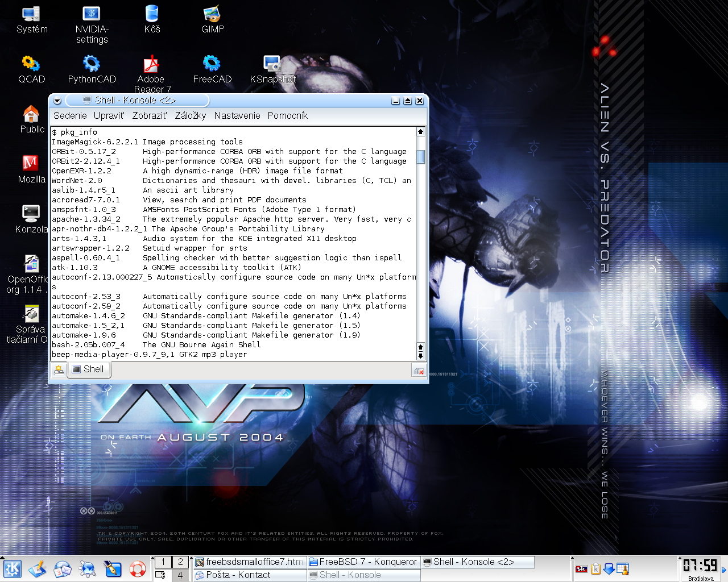This screenshot has height=582, width=728.
Task: Activate Pošta - Kontact taskbar entry
Action: pos(250,575)
